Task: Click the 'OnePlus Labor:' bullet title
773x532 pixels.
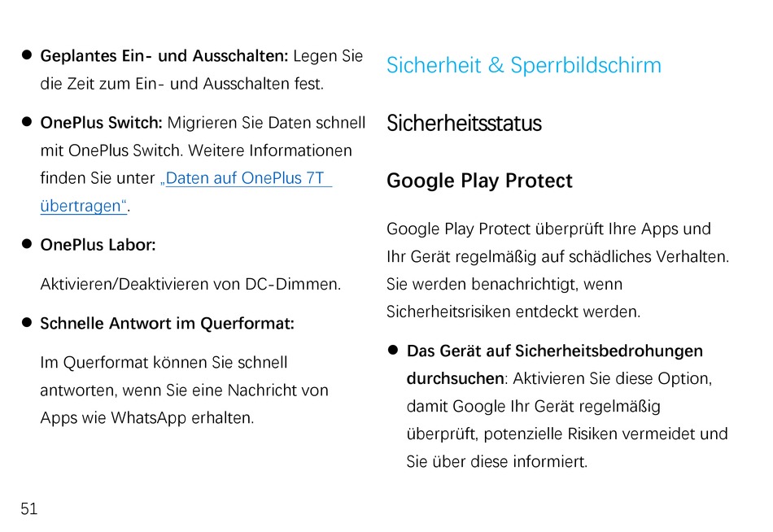Action: pos(98,245)
